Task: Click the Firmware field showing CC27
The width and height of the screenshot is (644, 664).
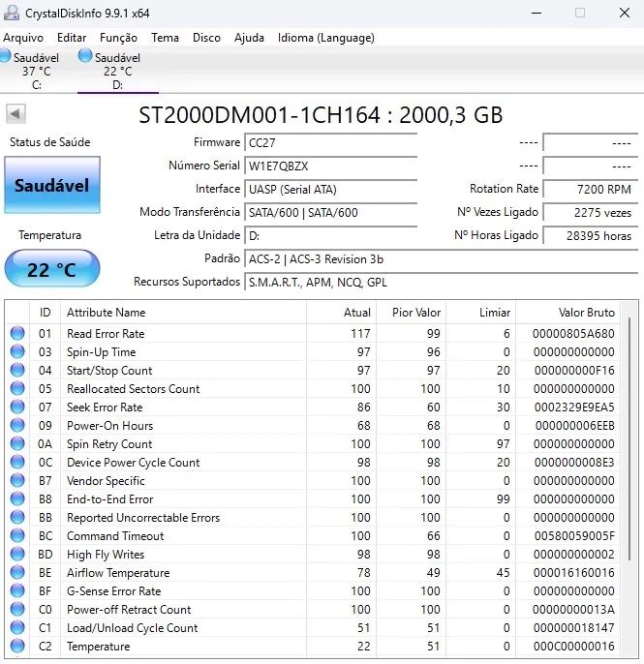Action: click(331, 142)
